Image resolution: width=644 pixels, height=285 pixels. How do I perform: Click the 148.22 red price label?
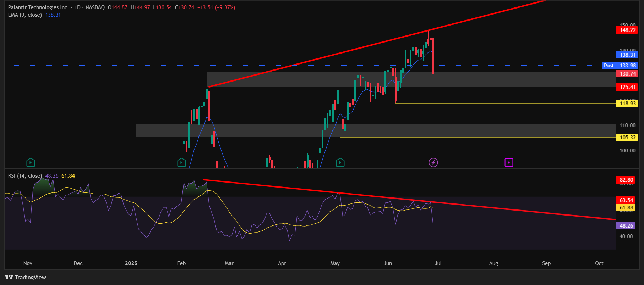(x=627, y=30)
